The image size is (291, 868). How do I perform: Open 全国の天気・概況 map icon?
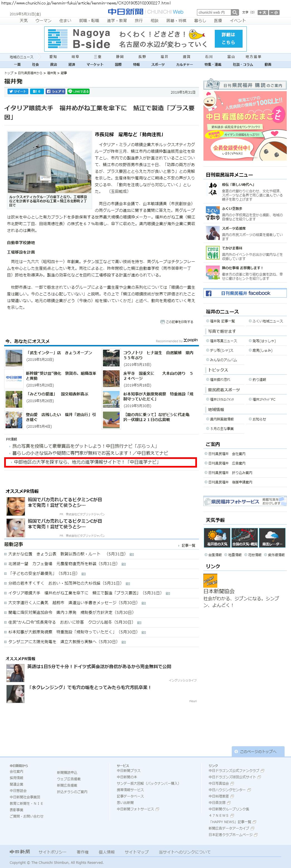click(245, 538)
